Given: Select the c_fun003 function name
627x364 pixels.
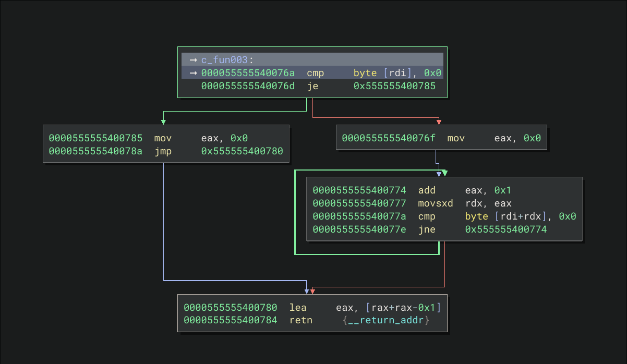Looking at the screenshot, I should click(x=224, y=59).
